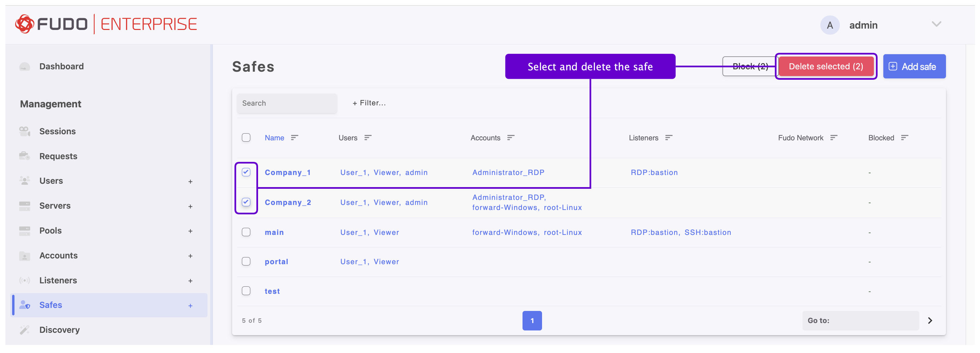
Task: Click the admin avatar icon
Action: (x=830, y=26)
